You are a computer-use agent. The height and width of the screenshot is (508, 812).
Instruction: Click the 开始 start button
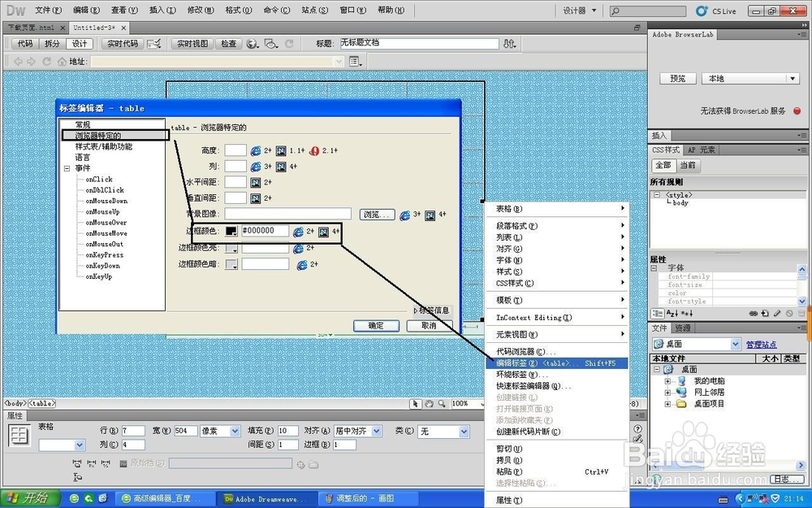[x=31, y=499]
